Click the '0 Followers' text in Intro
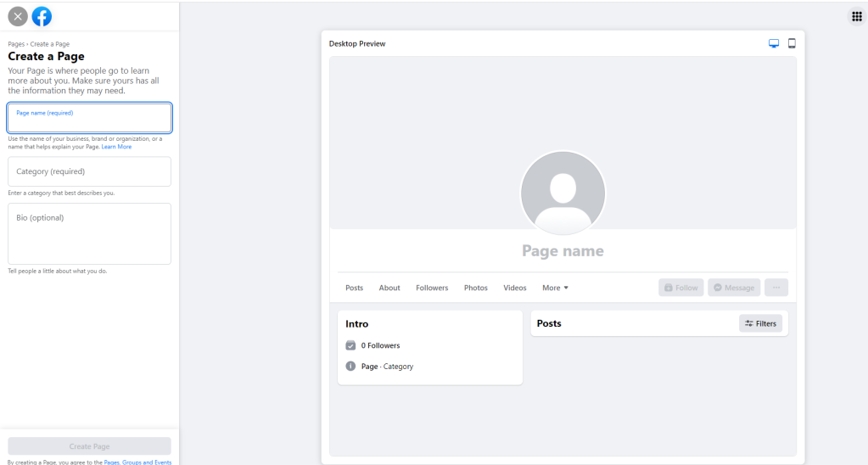 tap(380, 345)
